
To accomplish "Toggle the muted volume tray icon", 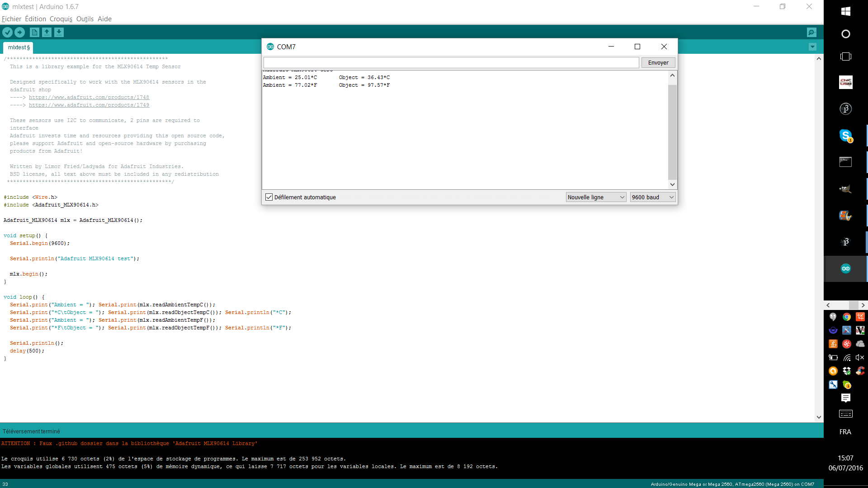I will click(860, 357).
